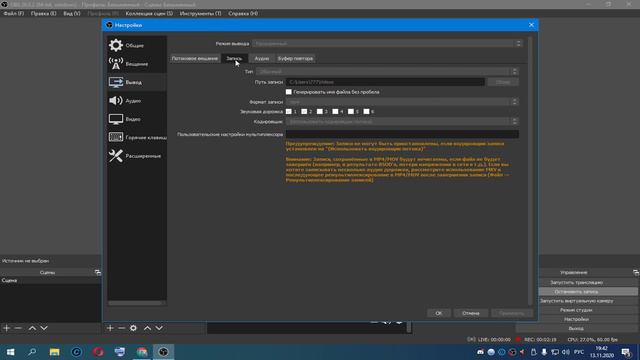Open the Файл menu

[x=13, y=13]
